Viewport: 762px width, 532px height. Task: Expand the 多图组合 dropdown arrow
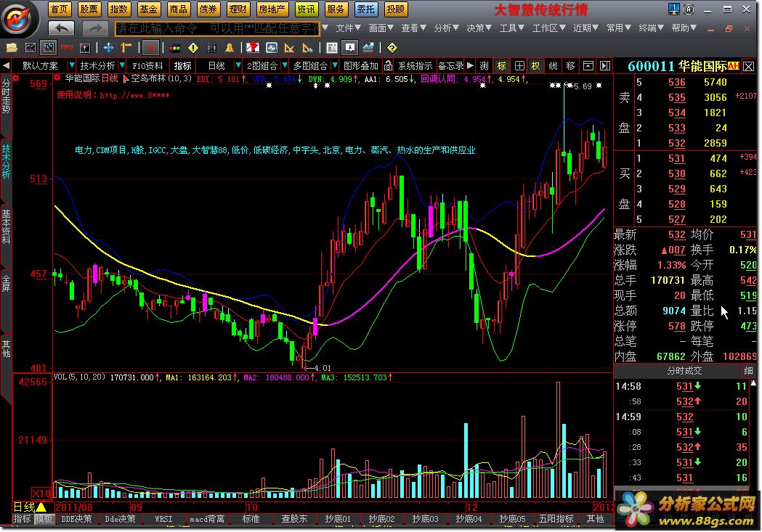point(335,65)
